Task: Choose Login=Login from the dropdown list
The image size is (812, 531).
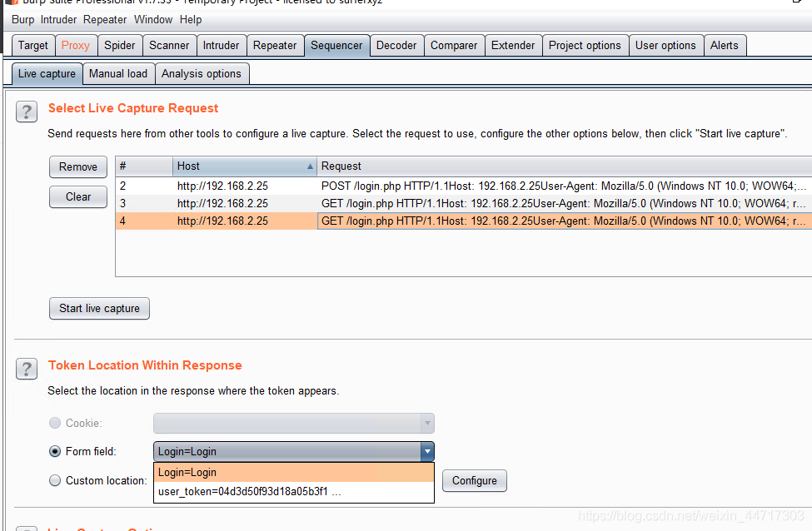Action: pyautogui.click(x=294, y=472)
